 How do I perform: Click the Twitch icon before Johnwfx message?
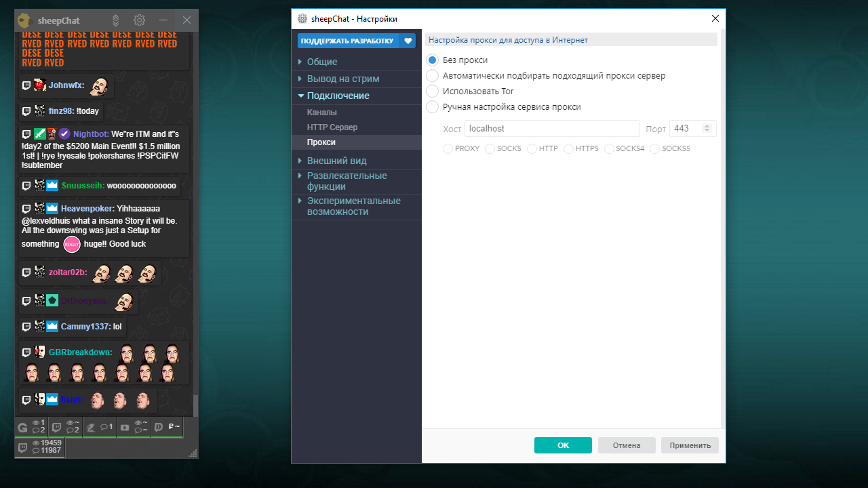[x=26, y=85]
